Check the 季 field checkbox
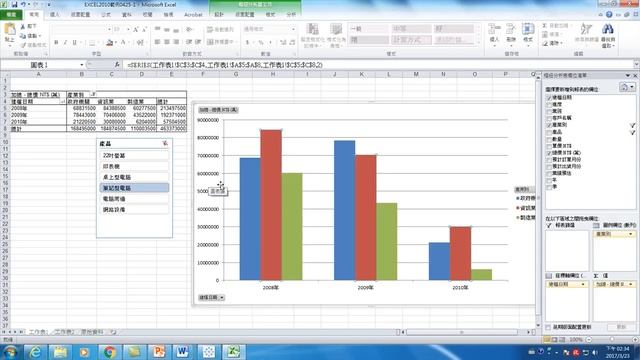This screenshot has height=360, width=640. pos(549,187)
